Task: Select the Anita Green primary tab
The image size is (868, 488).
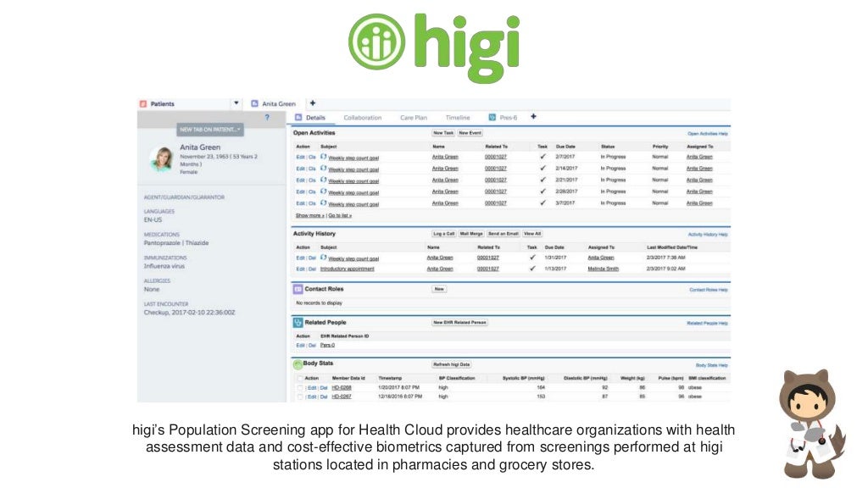Action: [x=278, y=104]
